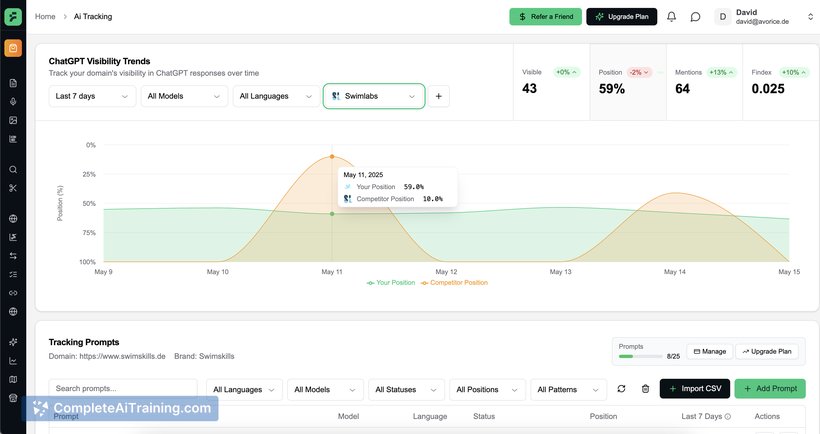This screenshot has width=820, height=434.
Task: Click the Language column header
Action: [430, 417]
